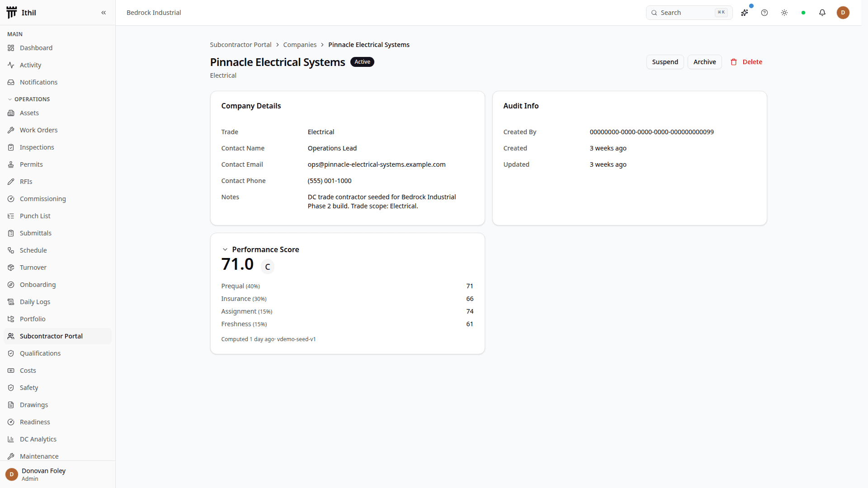The image size is (868, 488).
Task: Click the Activity pulse icon
Action: [11, 65]
